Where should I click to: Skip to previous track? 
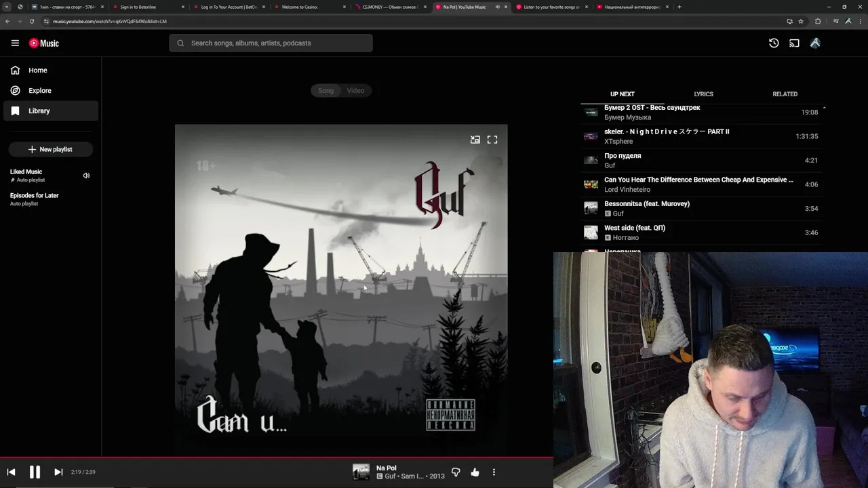click(11, 472)
